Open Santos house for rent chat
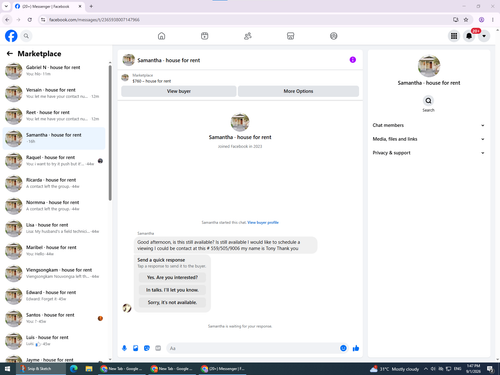 click(x=54, y=318)
